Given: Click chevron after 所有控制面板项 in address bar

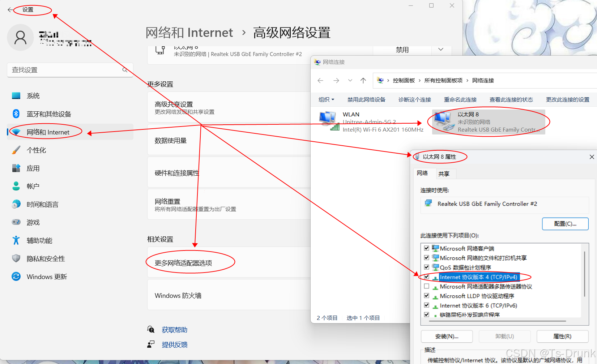Looking at the screenshot, I should (467, 81).
